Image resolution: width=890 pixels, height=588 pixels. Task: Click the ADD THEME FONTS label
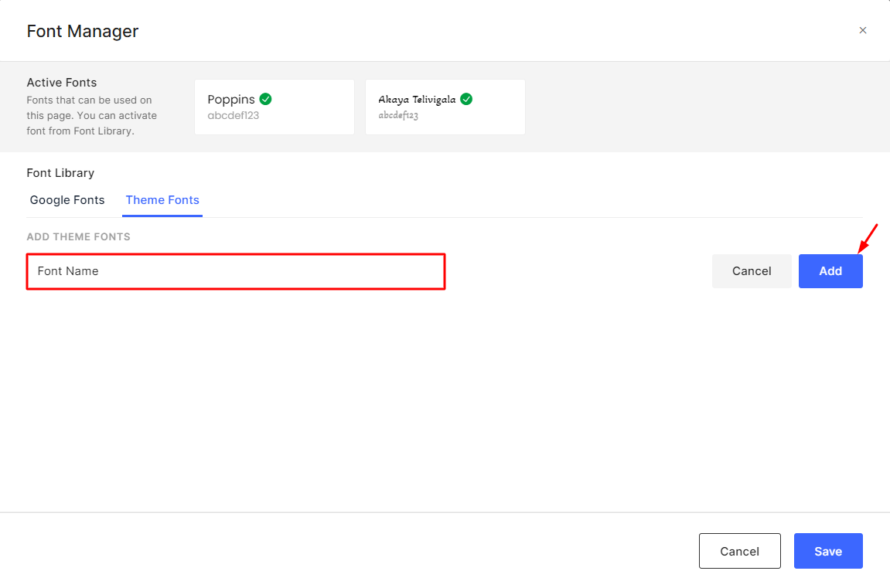point(78,236)
